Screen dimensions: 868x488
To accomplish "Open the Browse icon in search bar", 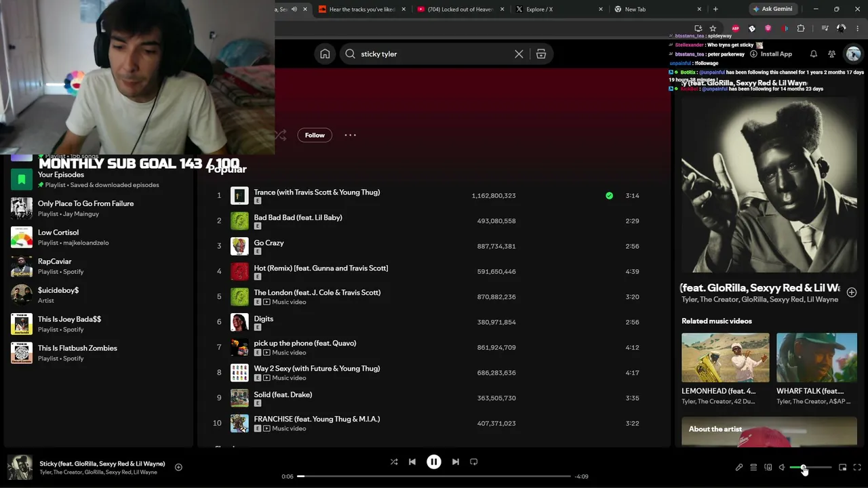I will tap(541, 54).
